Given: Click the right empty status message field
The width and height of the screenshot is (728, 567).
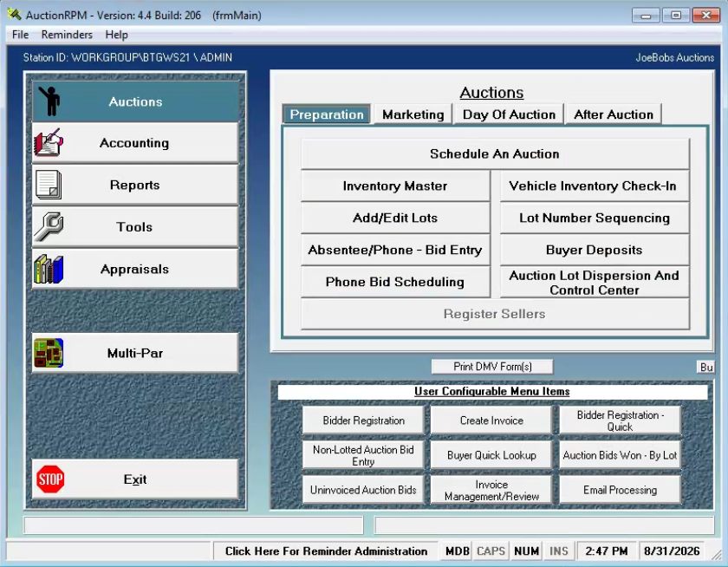Looking at the screenshot, I should [x=544, y=525].
